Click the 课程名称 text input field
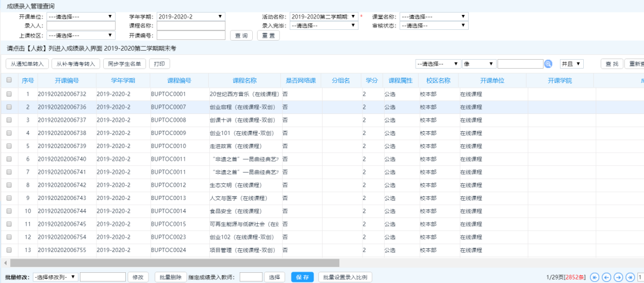This screenshot has height=283, width=644. pos(191,26)
